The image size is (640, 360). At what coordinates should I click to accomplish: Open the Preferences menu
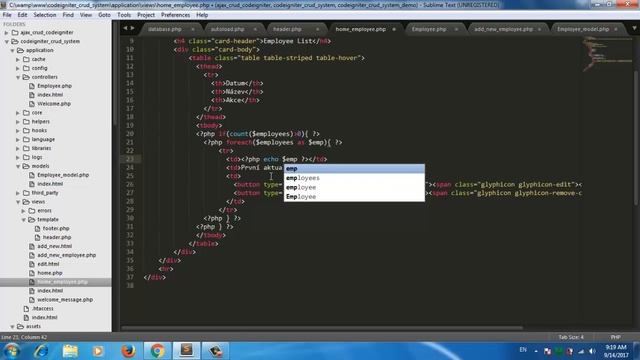[x=176, y=15]
